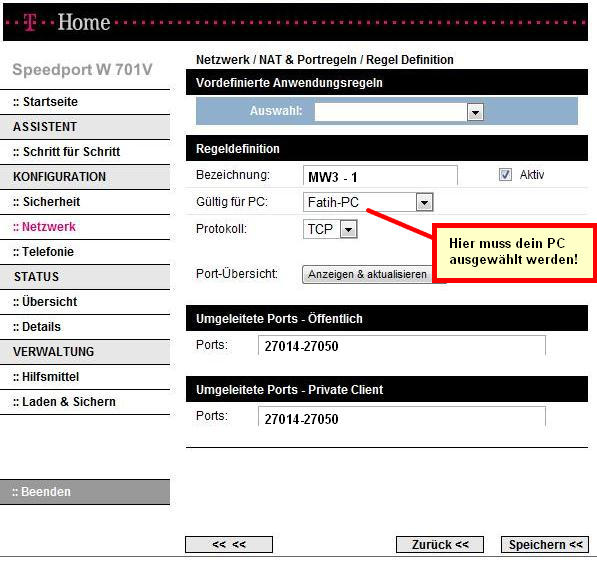Click Beenden to log out

[x=85, y=492]
